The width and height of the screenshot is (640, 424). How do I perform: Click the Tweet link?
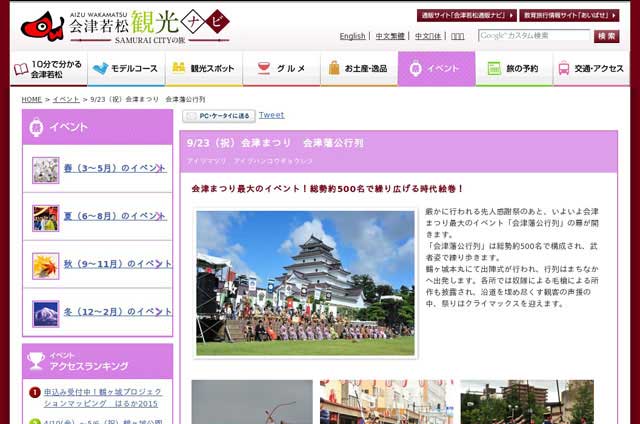pos(271,115)
